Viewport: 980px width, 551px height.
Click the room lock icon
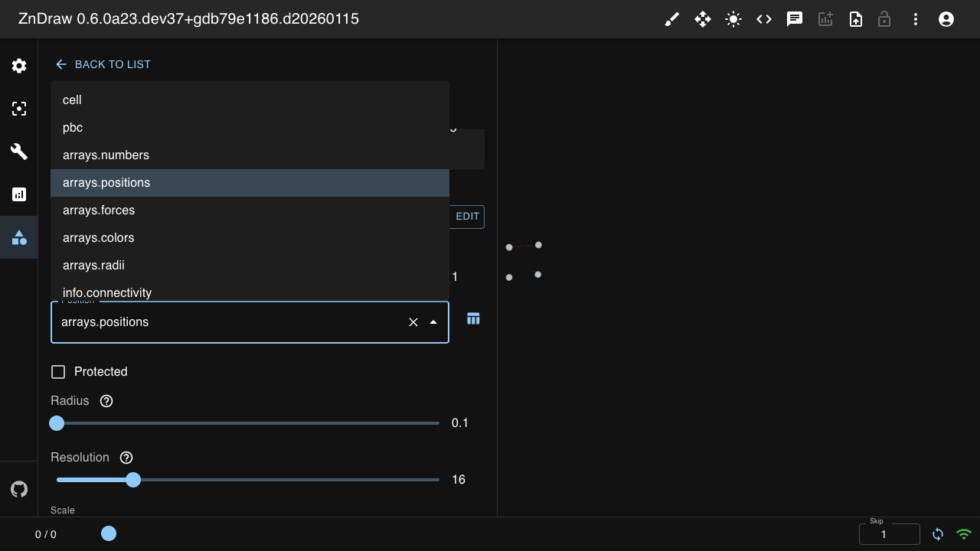click(x=884, y=19)
